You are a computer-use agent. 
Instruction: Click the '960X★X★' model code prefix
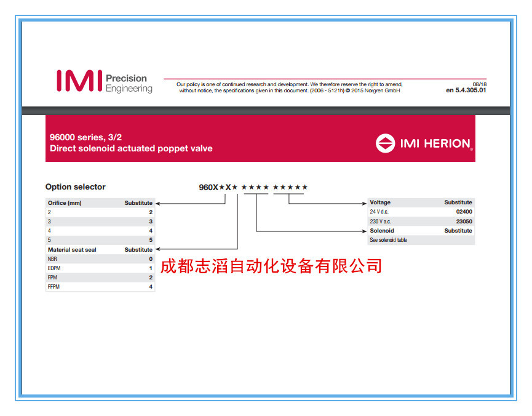[218, 187]
